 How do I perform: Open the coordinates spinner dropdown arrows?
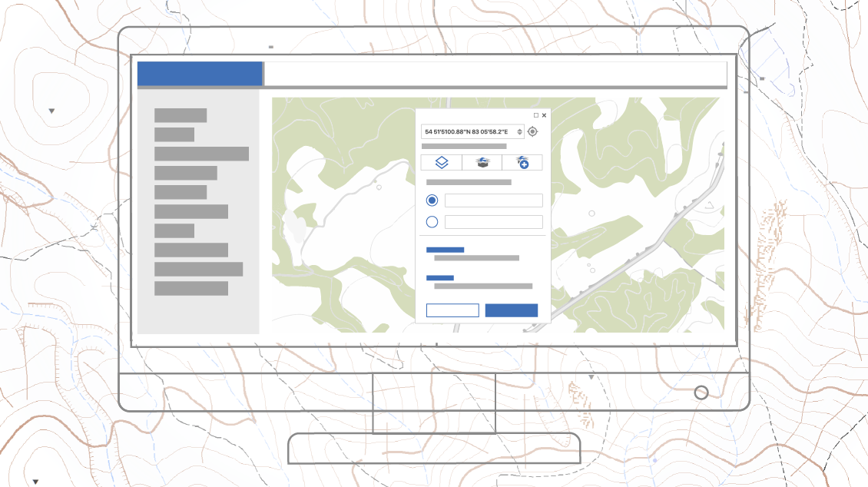(x=520, y=132)
